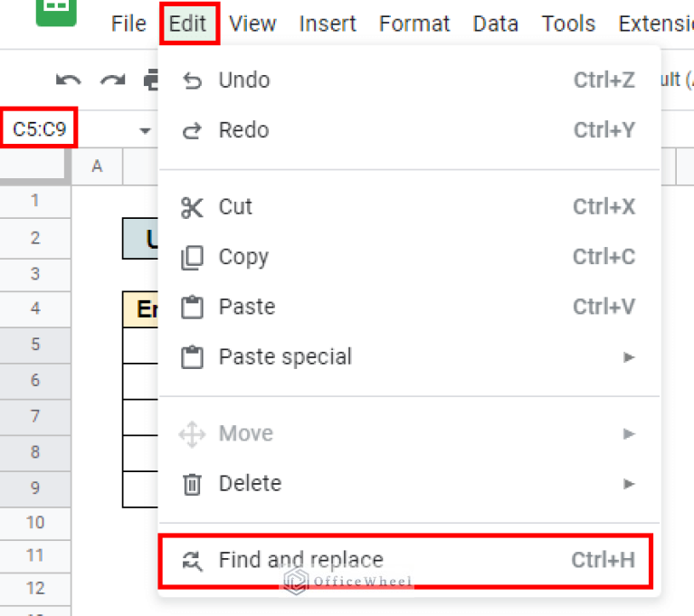Open the Format menu
The image size is (694, 616).
(x=414, y=24)
